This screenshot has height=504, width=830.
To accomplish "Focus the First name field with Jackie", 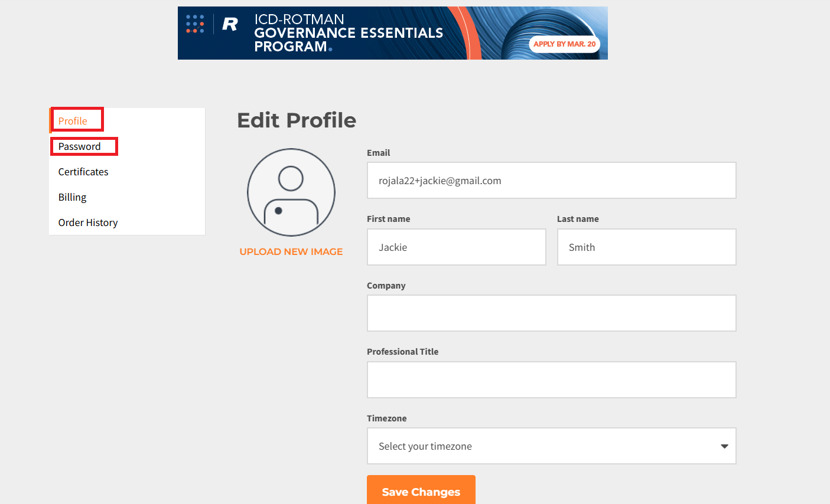I will point(457,247).
